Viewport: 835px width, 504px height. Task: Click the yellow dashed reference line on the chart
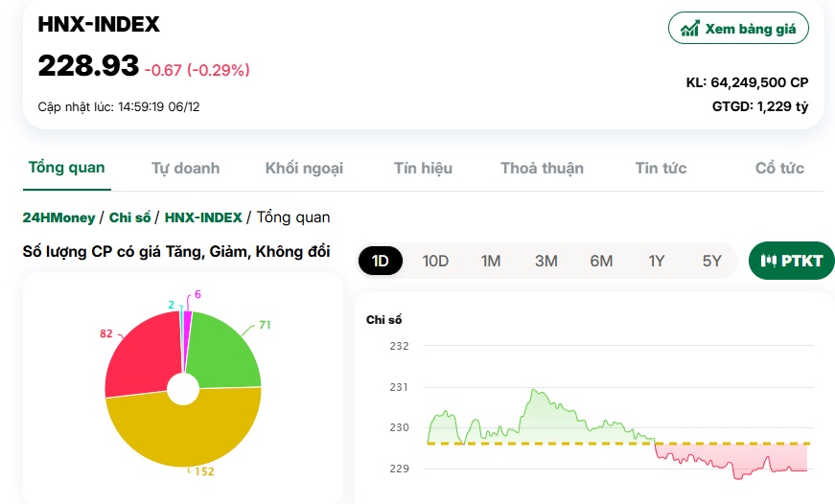click(617, 444)
